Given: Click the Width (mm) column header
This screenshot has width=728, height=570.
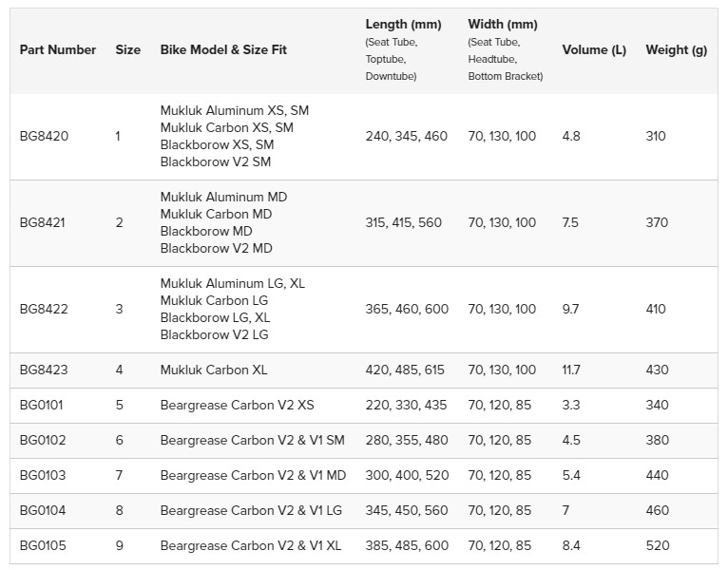Looking at the screenshot, I should click(502, 25).
